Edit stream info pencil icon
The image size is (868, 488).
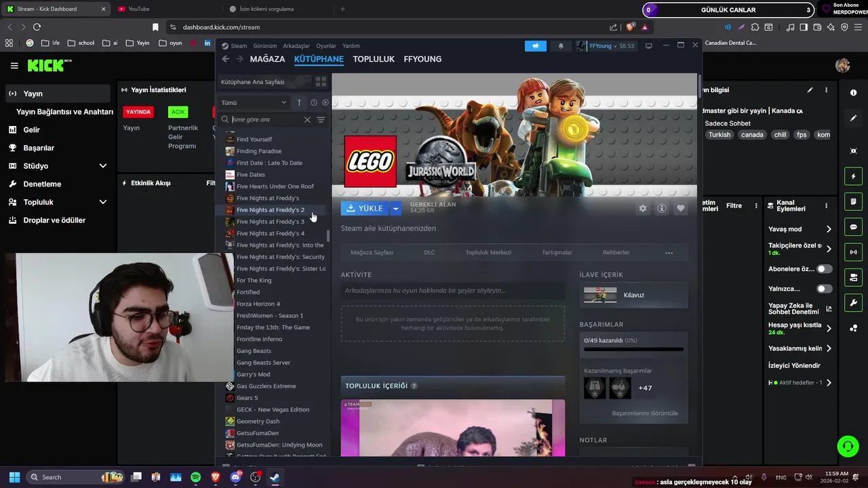tap(810, 89)
